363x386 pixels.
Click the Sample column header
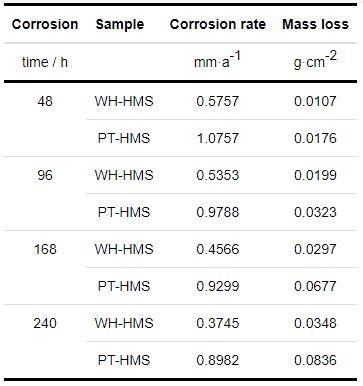(120, 24)
